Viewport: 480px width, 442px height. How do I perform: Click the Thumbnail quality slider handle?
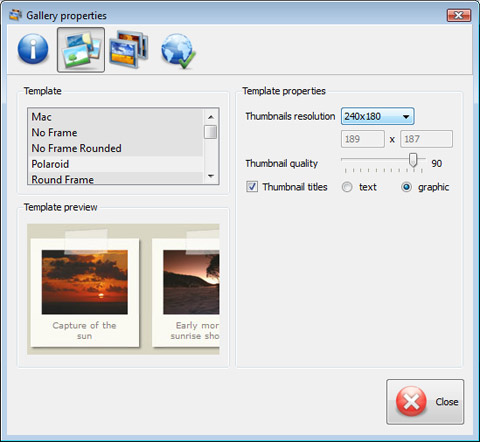tap(413, 160)
